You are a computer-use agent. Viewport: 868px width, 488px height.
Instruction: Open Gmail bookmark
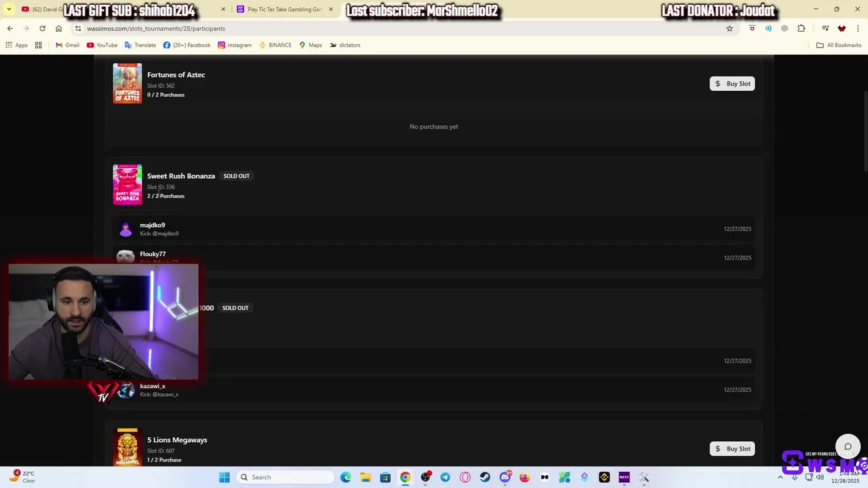coord(67,45)
